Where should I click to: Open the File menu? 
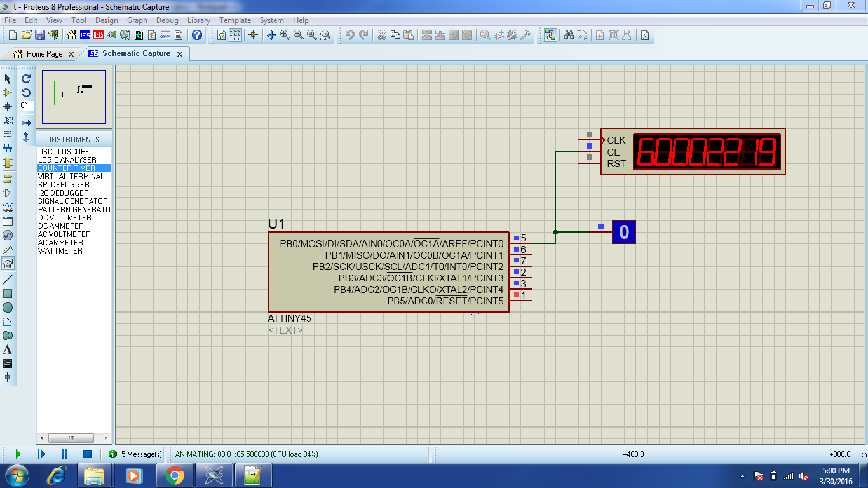tap(10, 20)
